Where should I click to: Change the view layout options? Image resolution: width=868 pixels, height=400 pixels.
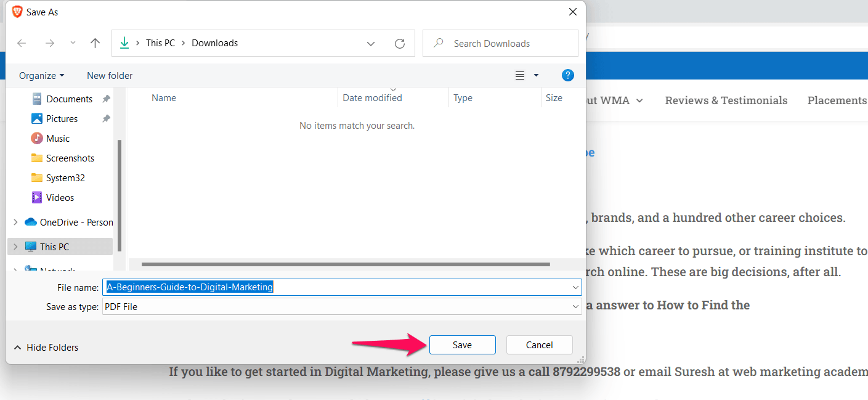526,75
